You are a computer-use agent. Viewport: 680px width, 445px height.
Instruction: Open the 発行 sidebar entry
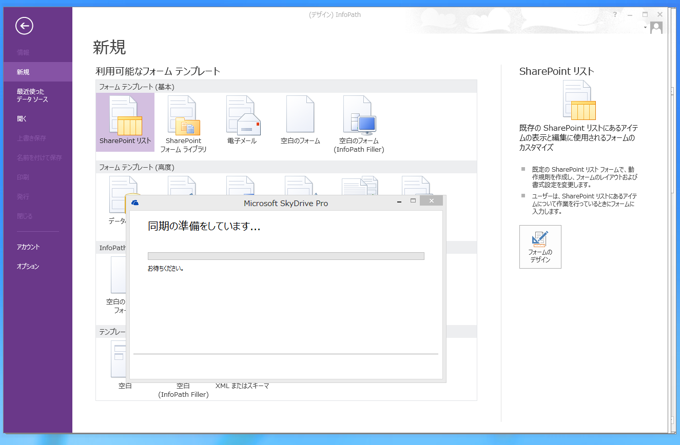(x=23, y=196)
